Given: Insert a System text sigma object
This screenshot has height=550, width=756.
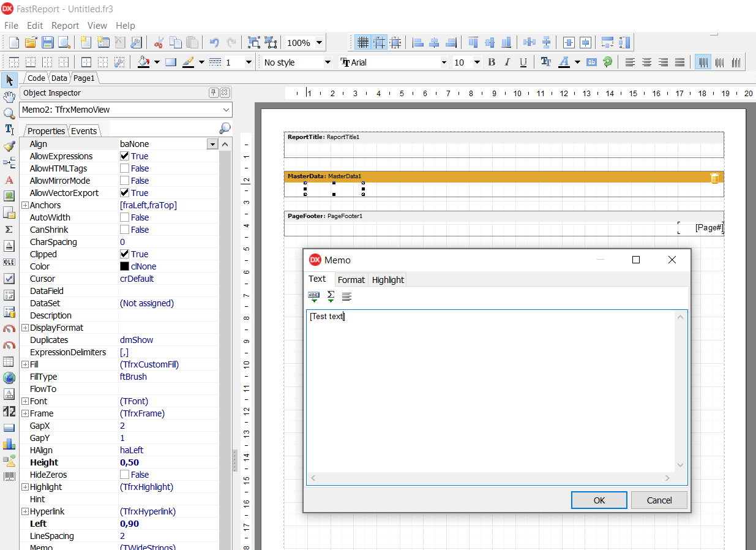Looking at the screenshot, I should (x=9, y=229).
